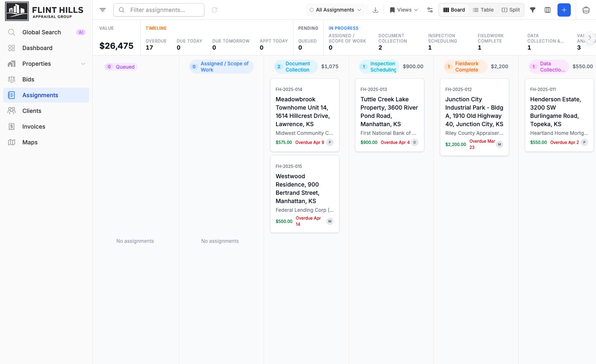Open Invoices in sidebar
This screenshot has height=364, width=596.
46,127
